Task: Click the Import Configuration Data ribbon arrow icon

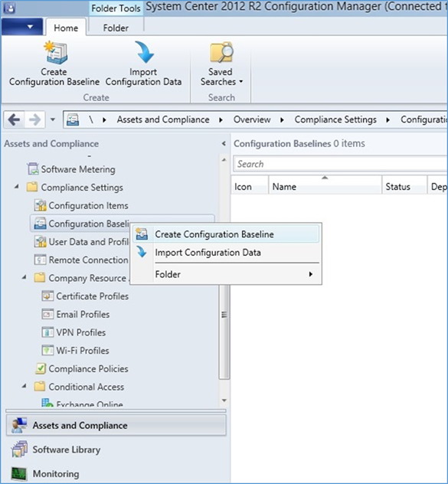Action: click(x=144, y=52)
